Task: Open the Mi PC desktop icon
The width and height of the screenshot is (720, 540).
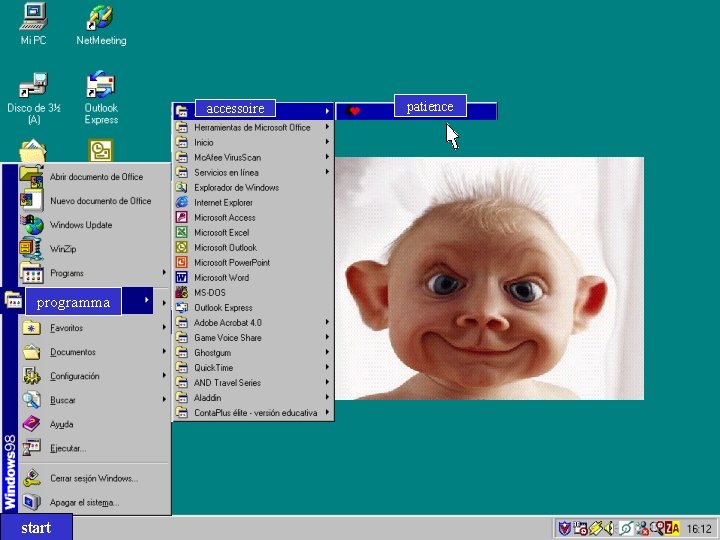Action: (33, 18)
